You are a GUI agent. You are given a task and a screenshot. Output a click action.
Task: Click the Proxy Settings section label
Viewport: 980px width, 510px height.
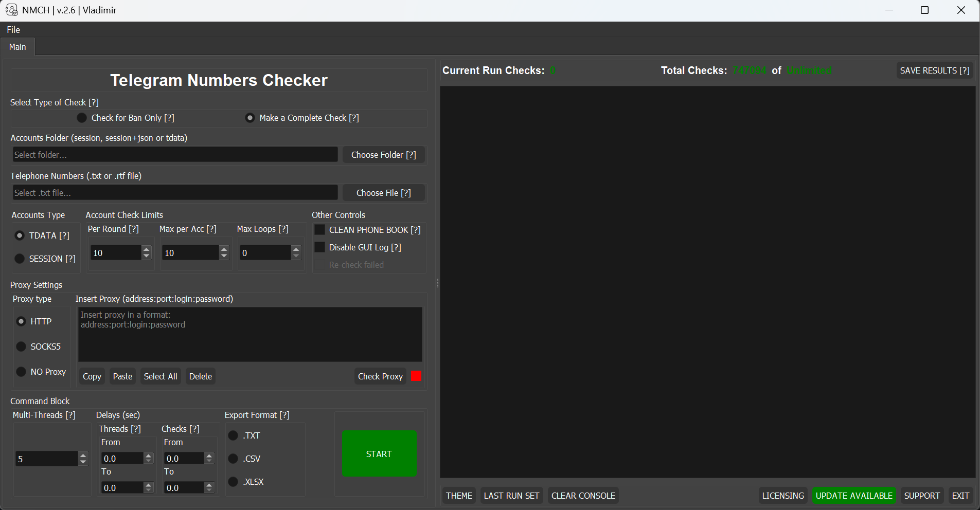click(x=36, y=285)
